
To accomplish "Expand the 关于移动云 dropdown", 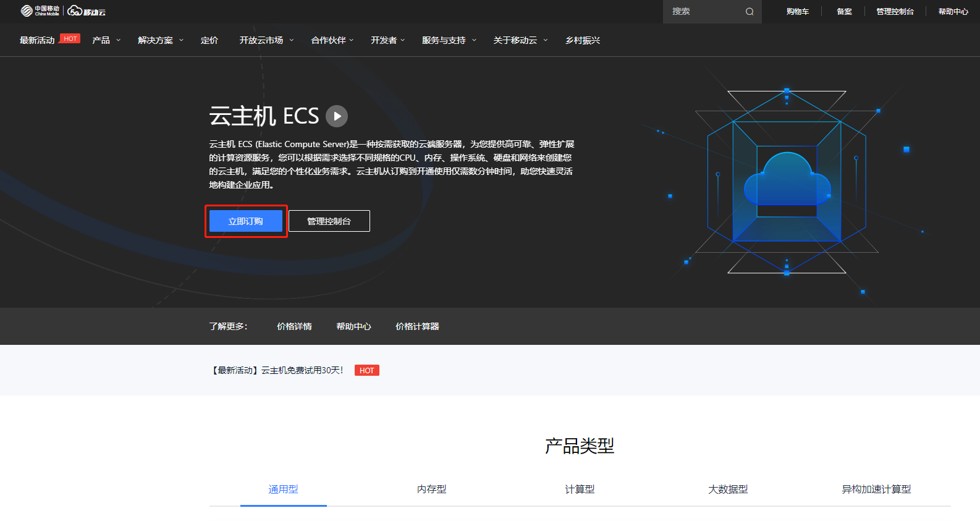I will click(x=520, y=40).
